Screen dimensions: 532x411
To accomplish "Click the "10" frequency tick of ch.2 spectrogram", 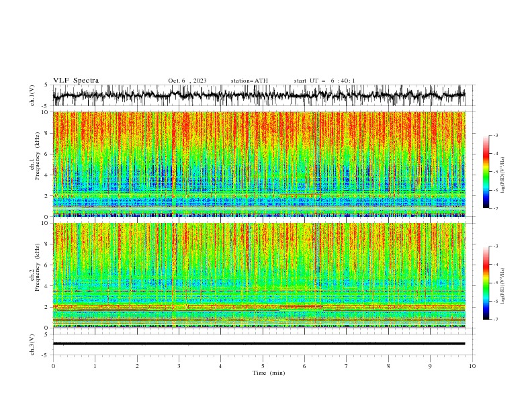I will (x=45, y=223).
